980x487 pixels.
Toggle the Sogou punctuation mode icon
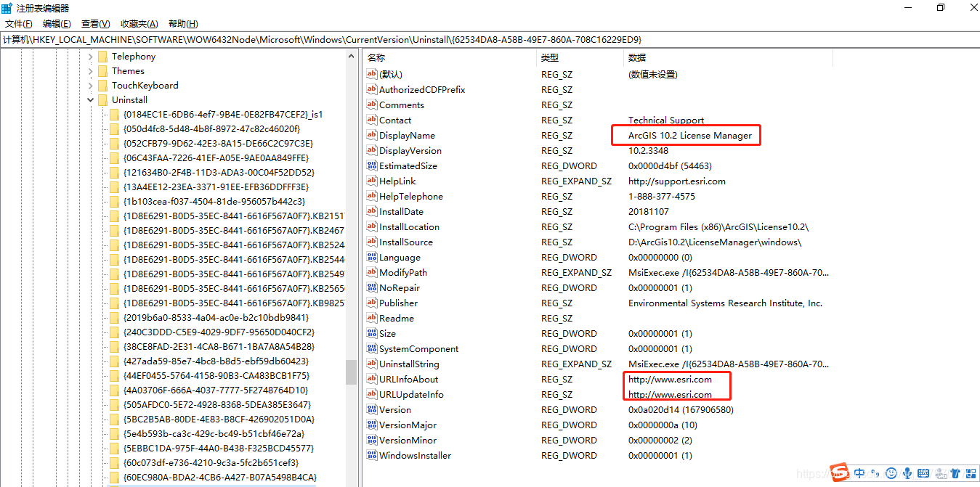[x=876, y=473]
